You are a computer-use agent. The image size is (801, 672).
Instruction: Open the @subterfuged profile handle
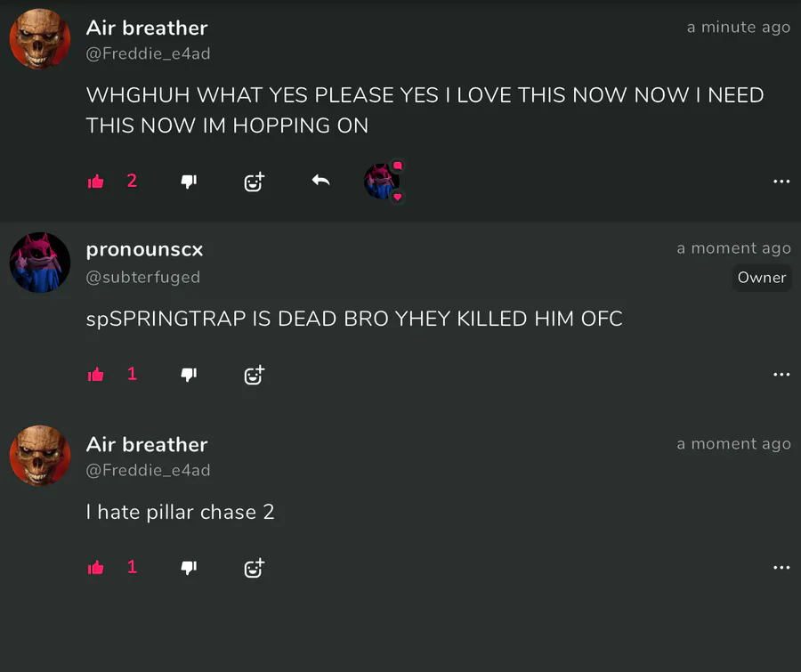[143, 278]
